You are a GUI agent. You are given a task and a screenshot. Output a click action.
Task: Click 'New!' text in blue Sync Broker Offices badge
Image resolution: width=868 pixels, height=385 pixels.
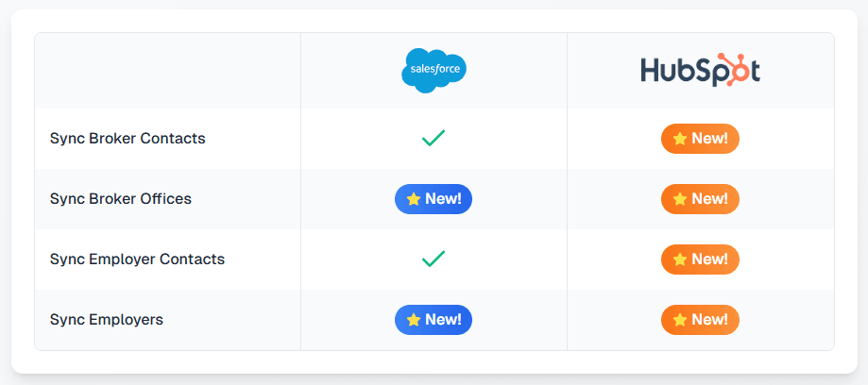tap(443, 199)
